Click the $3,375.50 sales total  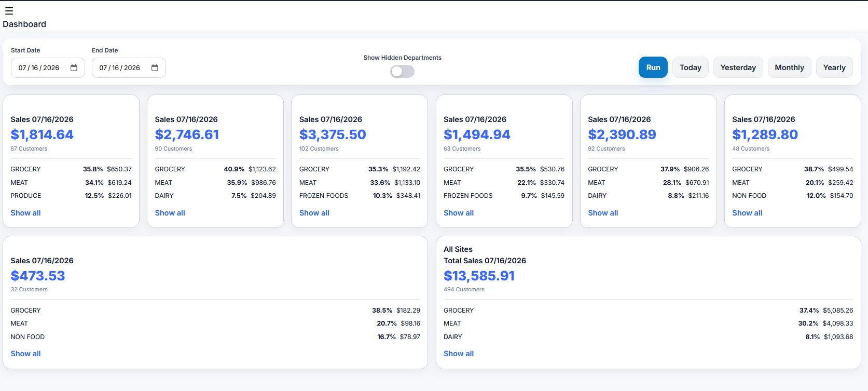333,134
